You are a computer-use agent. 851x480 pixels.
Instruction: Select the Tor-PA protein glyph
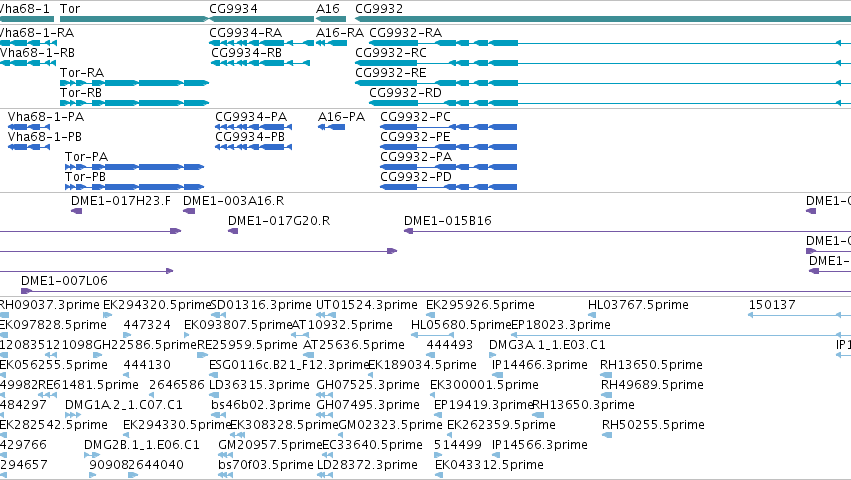pos(135,167)
